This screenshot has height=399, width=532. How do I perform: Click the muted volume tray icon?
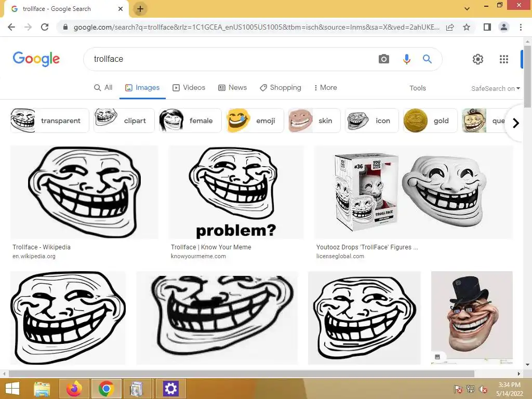point(483,389)
